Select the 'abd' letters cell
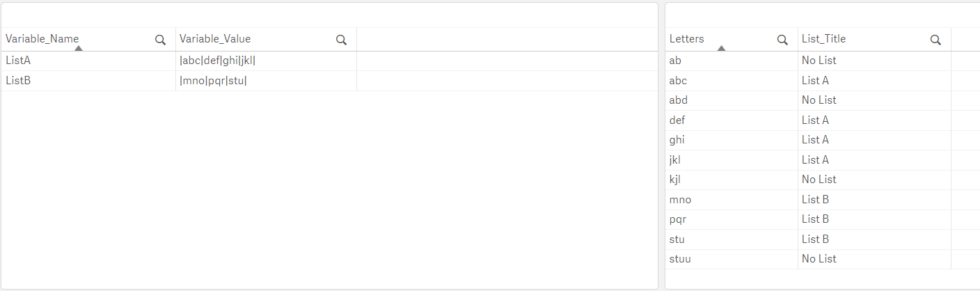 coord(678,100)
